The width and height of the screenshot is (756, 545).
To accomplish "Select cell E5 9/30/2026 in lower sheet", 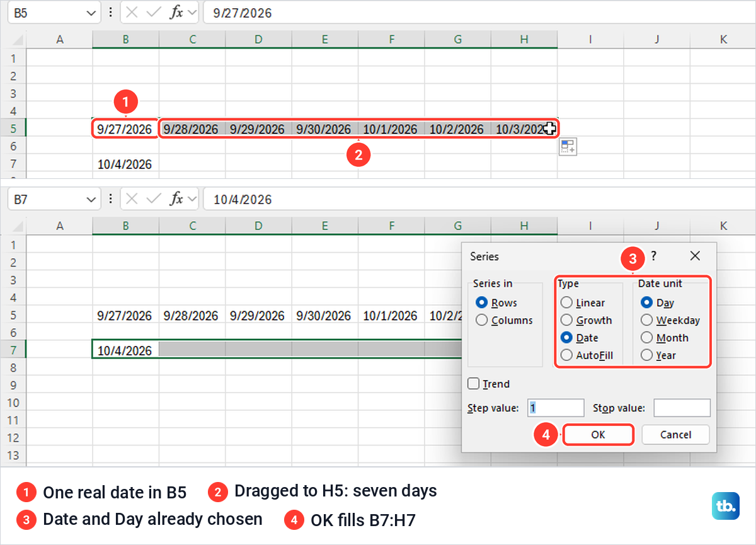I will (x=325, y=316).
